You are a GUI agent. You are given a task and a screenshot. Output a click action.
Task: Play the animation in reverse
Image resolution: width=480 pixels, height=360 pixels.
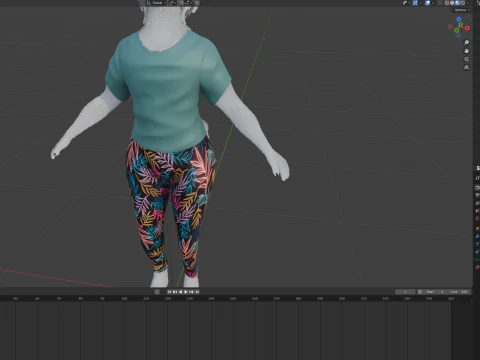point(180,292)
